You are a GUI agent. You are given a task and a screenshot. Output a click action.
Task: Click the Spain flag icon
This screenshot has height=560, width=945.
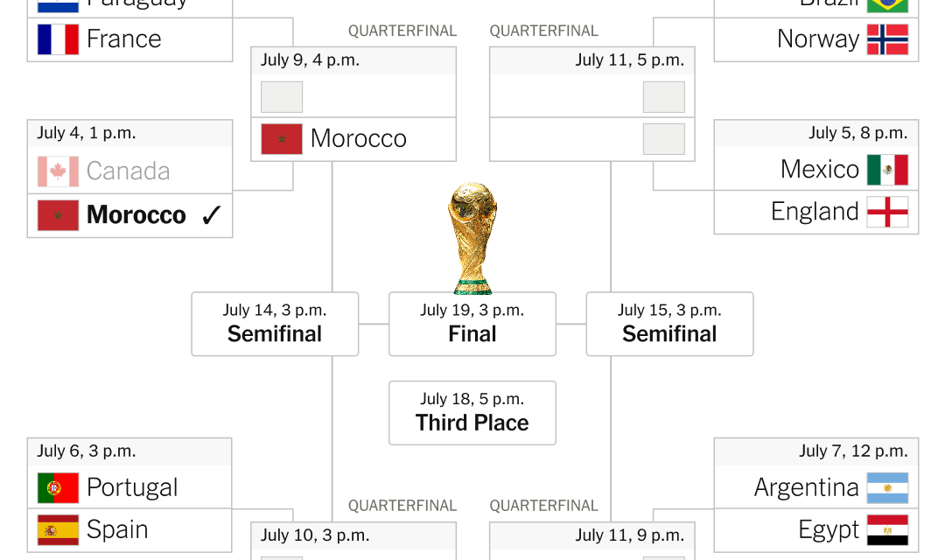[58, 530]
